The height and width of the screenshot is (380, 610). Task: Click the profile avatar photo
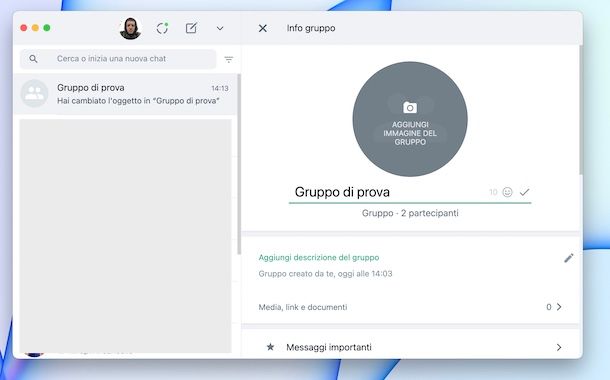(130, 28)
